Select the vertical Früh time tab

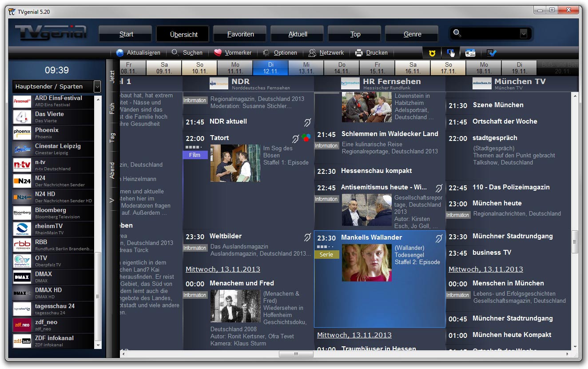[112, 109]
